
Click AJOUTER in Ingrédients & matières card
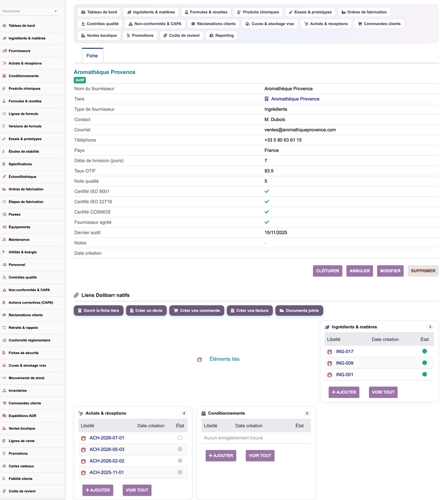pos(344,392)
